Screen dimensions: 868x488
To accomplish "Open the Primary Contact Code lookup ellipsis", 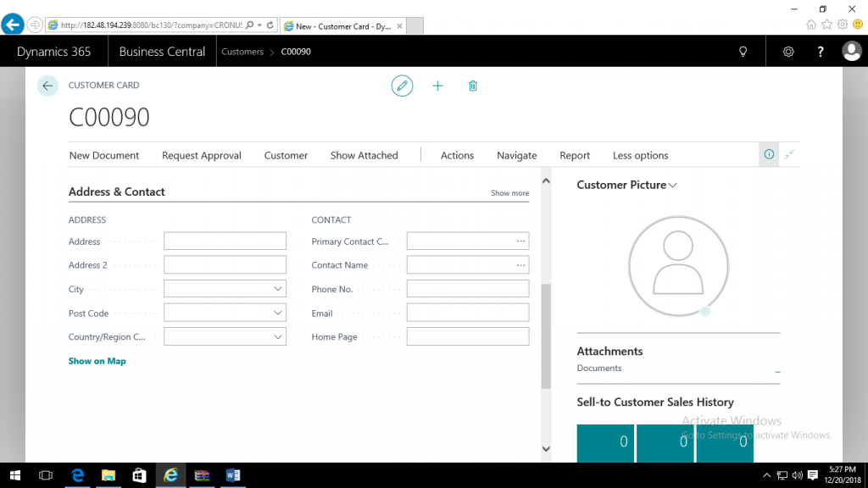I will pyautogui.click(x=521, y=241).
